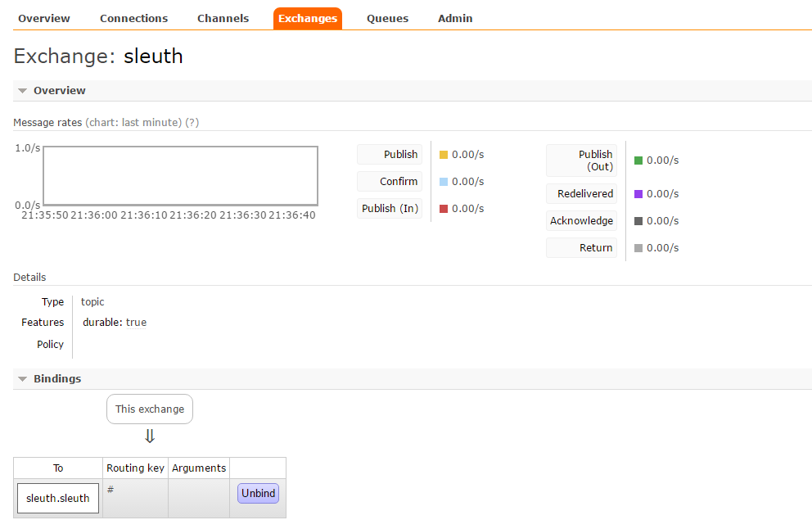Screen dimensions: 812x529
Task: Click the 'topic' type value
Action: click(x=92, y=302)
